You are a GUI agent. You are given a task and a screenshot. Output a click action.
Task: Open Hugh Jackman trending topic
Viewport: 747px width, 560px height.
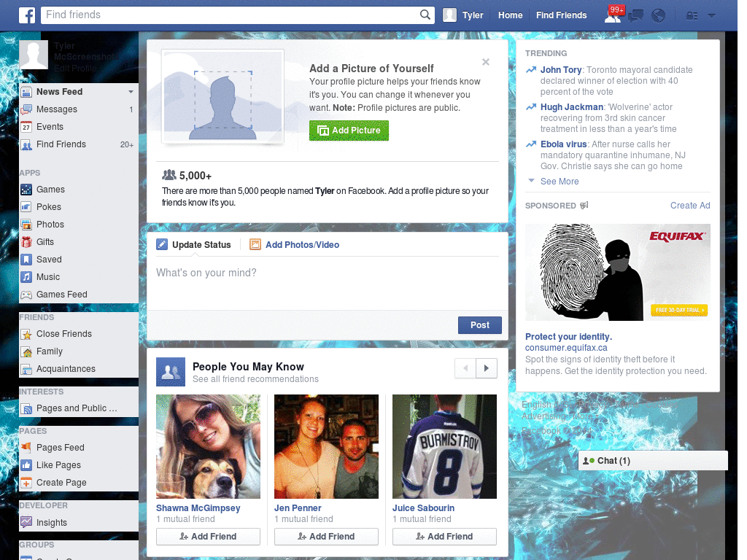572,107
